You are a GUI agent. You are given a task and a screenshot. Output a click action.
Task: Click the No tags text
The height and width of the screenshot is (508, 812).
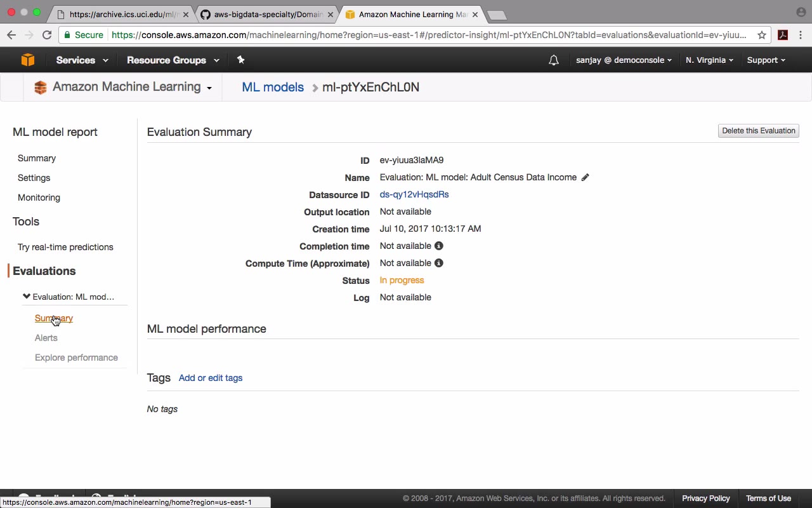pos(162,409)
